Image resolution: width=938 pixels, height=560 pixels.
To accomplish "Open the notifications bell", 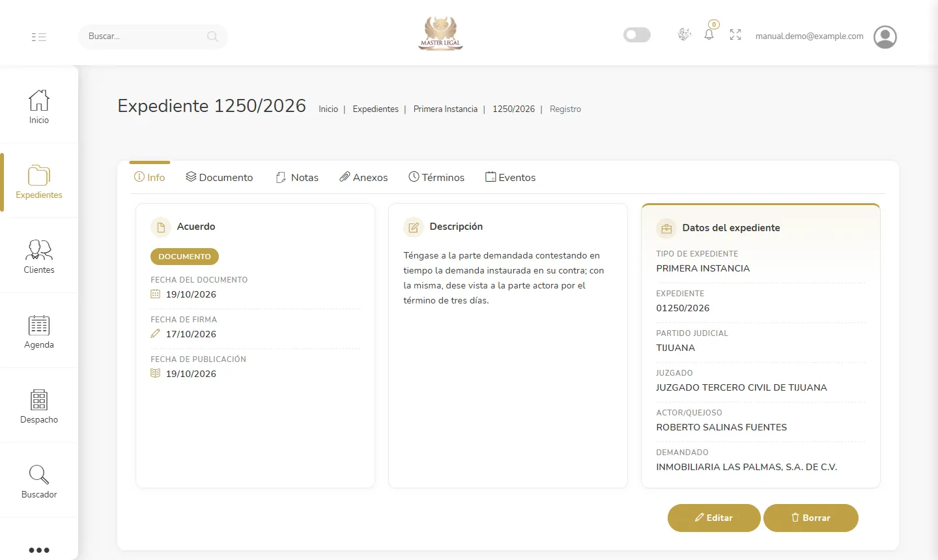I will tap(709, 35).
